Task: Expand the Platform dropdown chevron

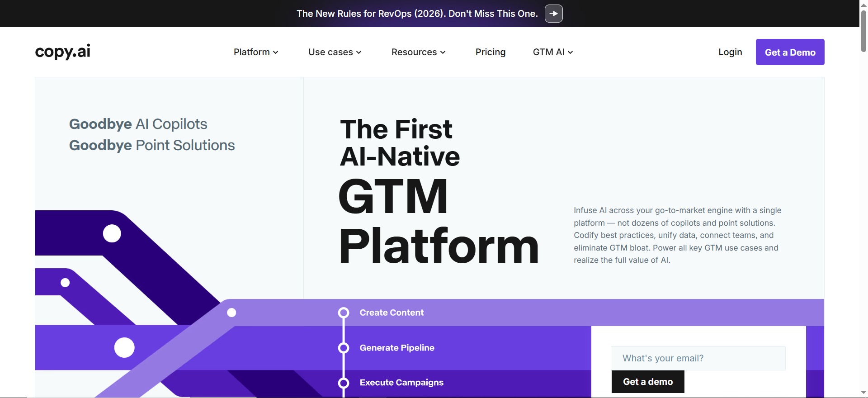Action: [275, 52]
